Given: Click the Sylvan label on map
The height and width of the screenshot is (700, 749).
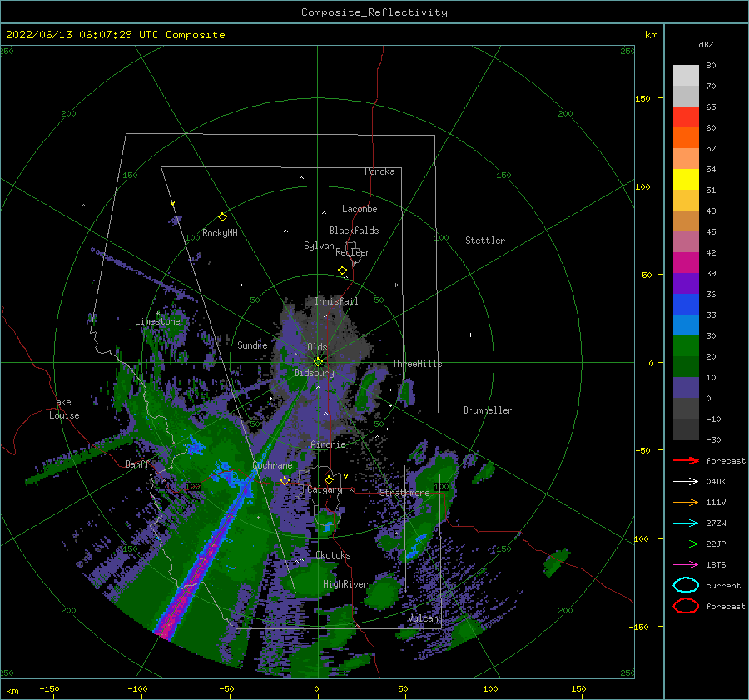Looking at the screenshot, I should click(x=319, y=246).
